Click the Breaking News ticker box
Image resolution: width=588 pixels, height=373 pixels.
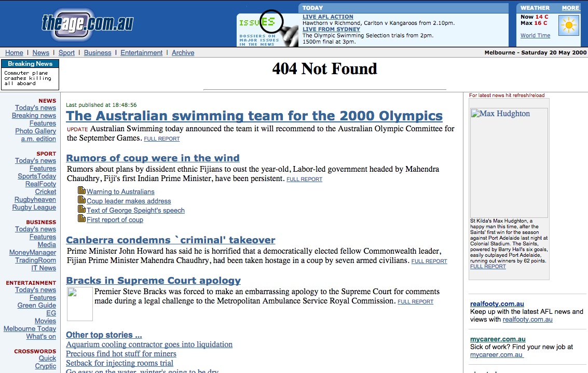[30, 75]
